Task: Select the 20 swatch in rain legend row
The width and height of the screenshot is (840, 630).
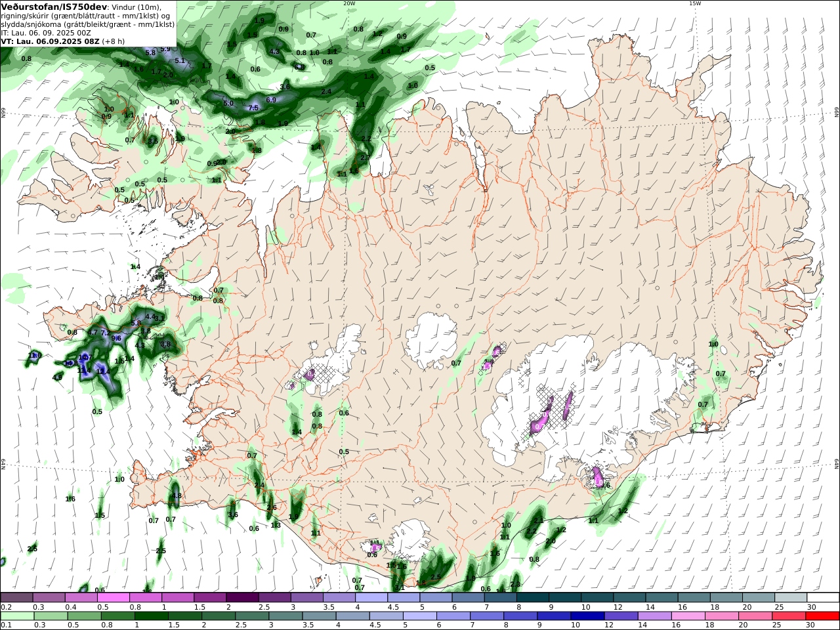Action: 754,616
